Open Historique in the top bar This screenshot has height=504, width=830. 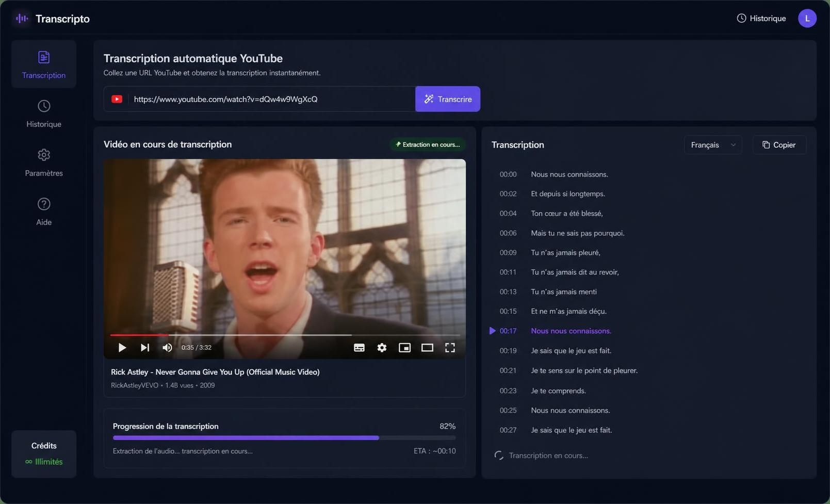[761, 19]
